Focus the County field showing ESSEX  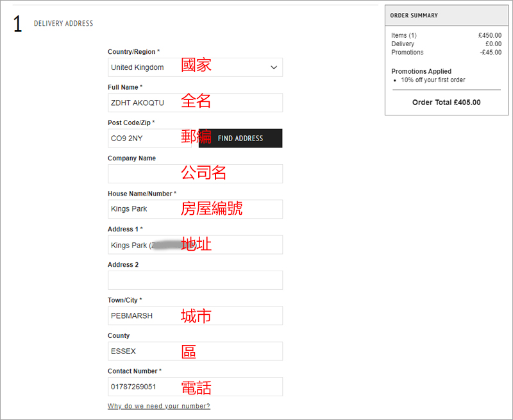pyautogui.click(x=195, y=351)
